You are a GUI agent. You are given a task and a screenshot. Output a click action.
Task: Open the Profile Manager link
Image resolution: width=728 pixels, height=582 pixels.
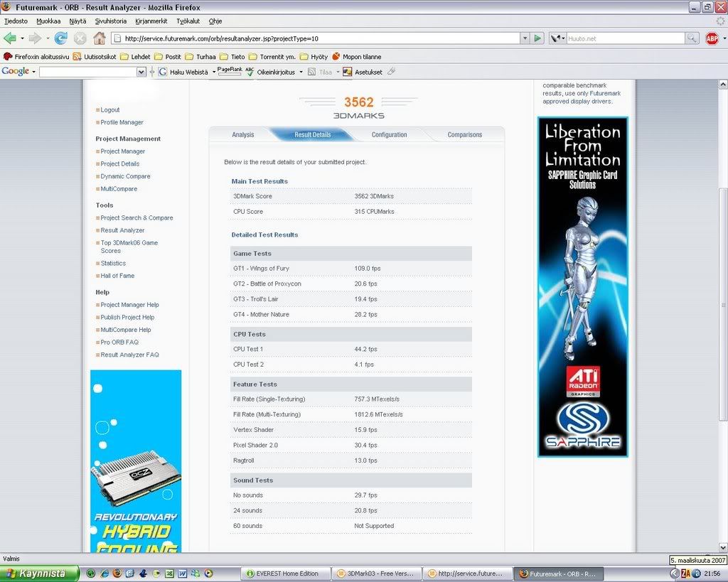pyautogui.click(x=122, y=122)
